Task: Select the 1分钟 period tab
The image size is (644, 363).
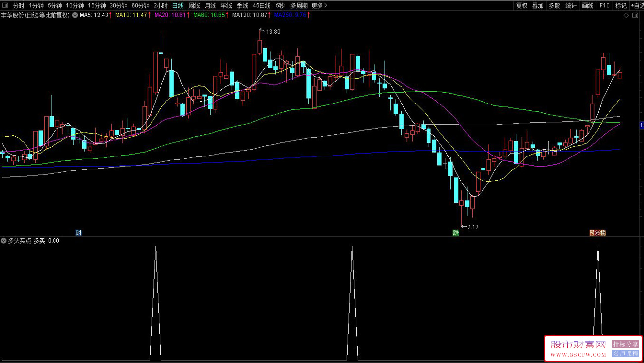Action: 36,6
